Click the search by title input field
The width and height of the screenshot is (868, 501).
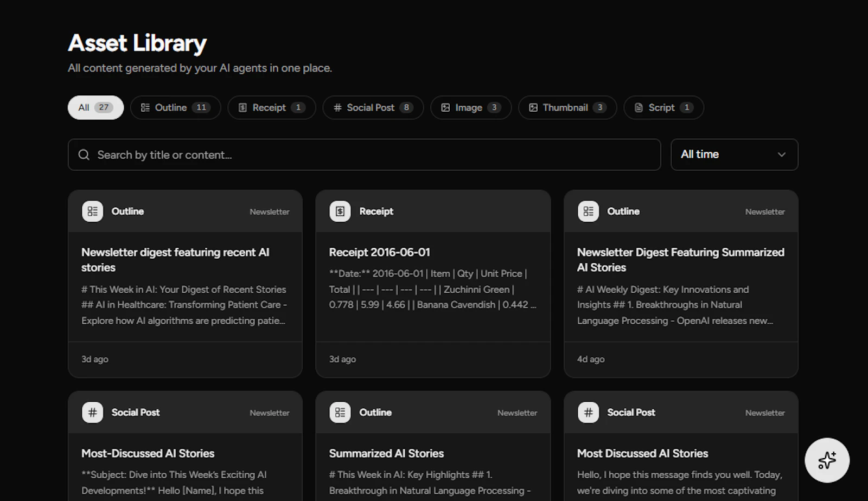pos(364,155)
